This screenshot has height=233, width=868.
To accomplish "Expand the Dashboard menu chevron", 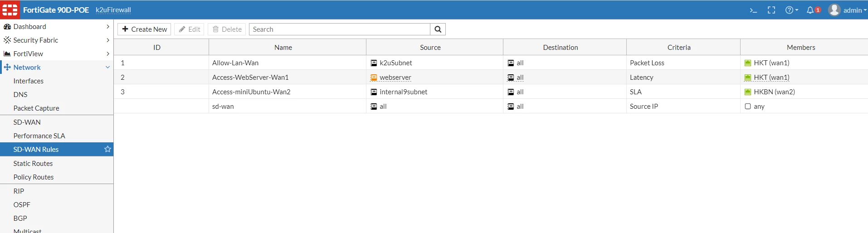I will pyautogui.click(x=108, y=27).
